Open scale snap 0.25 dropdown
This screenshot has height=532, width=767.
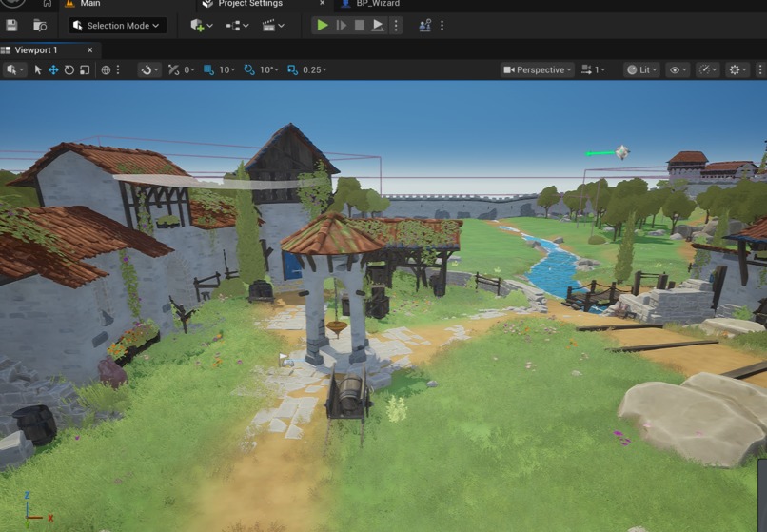point(315,70)
